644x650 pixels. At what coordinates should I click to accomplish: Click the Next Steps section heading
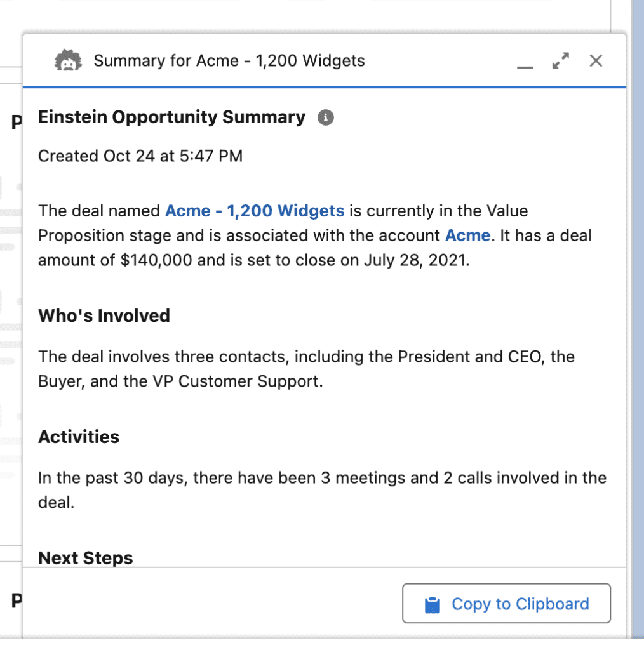(x=85, y=557)
